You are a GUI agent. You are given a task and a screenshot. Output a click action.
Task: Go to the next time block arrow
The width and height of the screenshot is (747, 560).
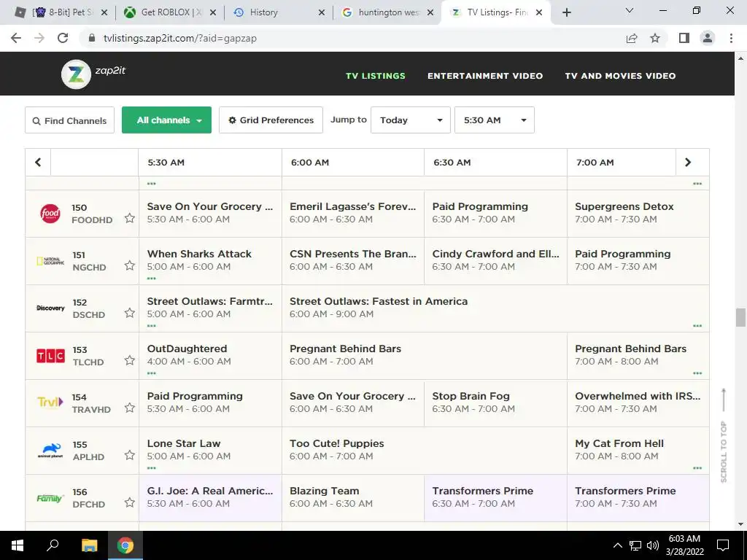click(688, 163)
